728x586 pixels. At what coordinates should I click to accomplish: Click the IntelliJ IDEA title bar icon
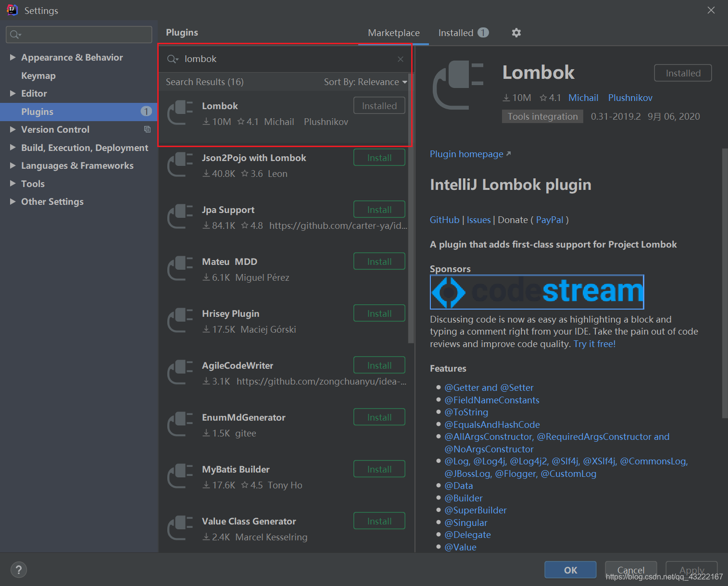click(x=12, y=10)
